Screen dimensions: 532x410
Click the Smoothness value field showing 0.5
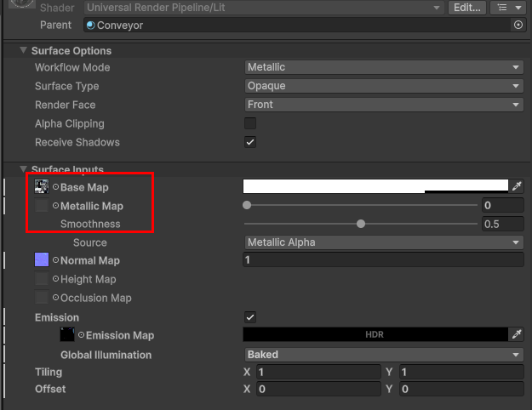tap(502, 224)
